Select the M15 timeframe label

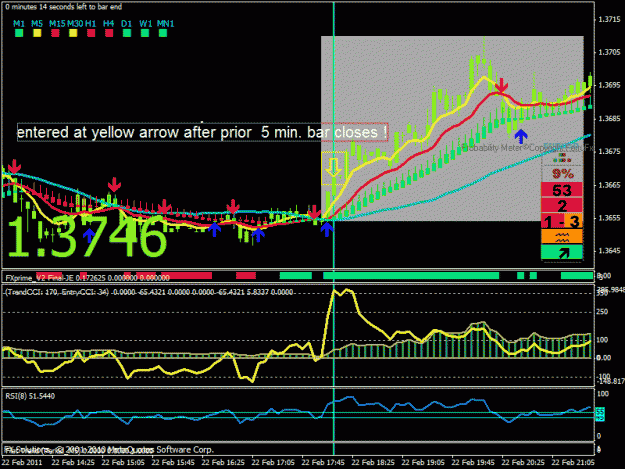click(57, 24)
